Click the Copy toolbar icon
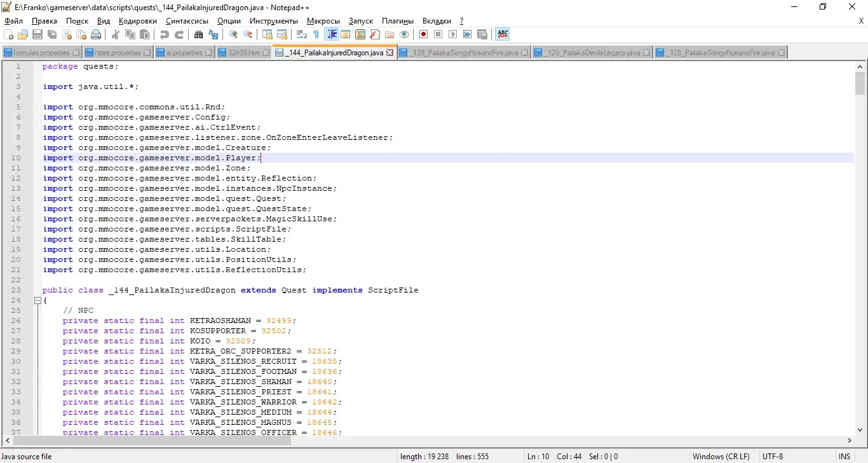The height and width of the screenshot is (463, 868). (130, 34)
